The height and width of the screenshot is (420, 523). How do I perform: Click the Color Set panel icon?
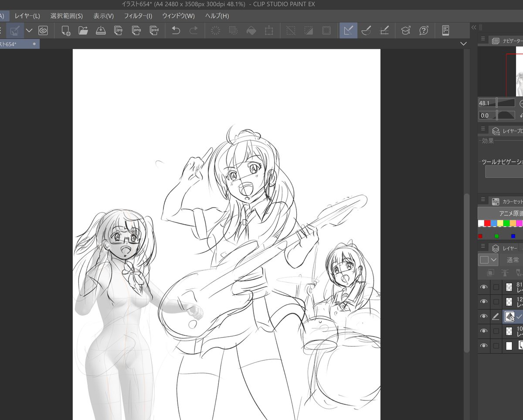click(x=496, y=201)
